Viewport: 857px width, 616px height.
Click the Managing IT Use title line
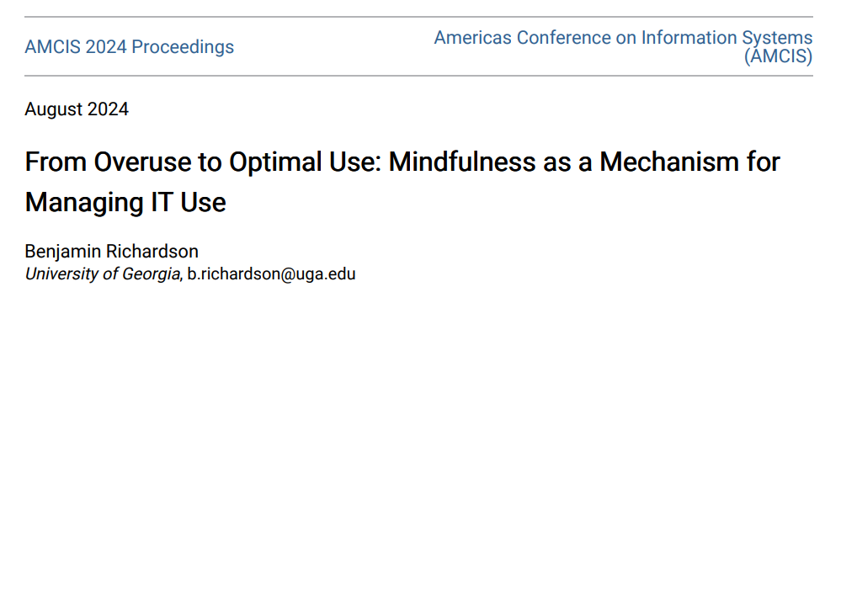[x=125, y=202]
